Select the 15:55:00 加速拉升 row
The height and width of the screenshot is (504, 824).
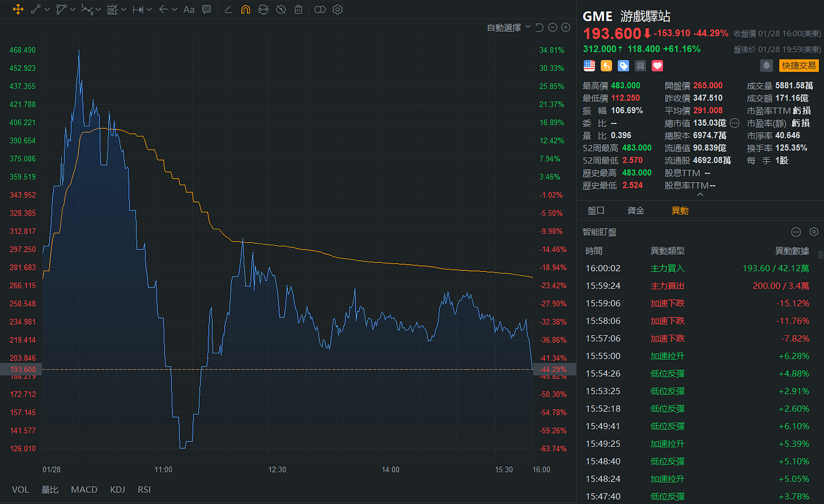697,356
